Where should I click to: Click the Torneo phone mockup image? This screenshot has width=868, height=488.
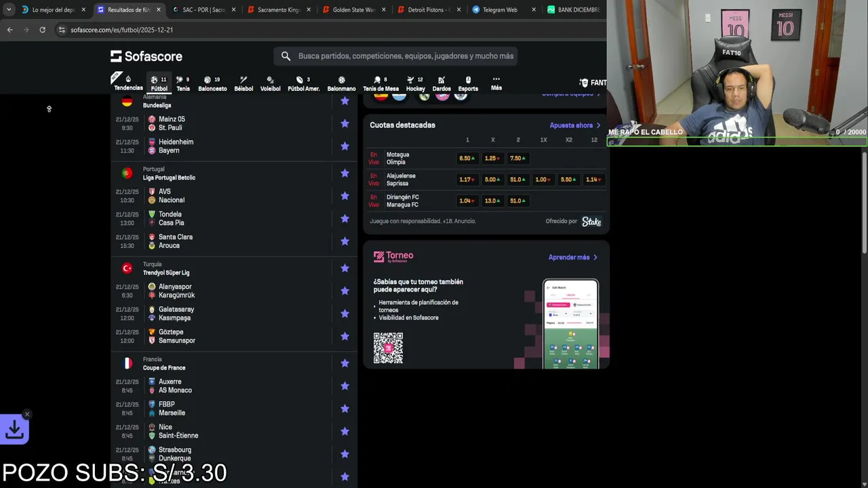(570, 324)
